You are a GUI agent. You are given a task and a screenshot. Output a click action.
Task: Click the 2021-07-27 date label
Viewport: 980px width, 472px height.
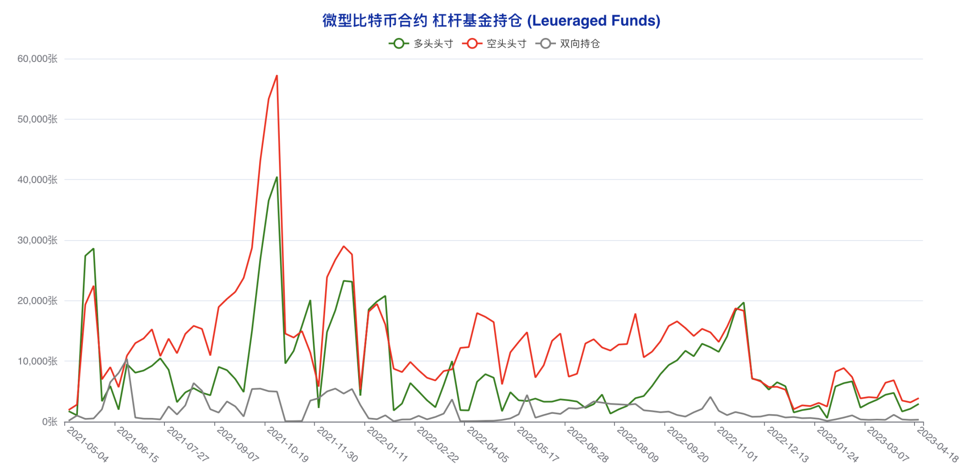[188, 445]
